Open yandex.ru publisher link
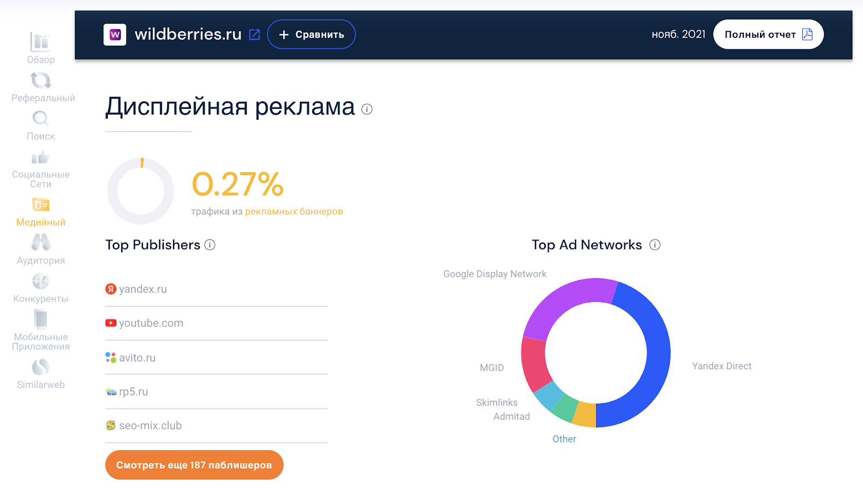 click(x=143, y=289)
